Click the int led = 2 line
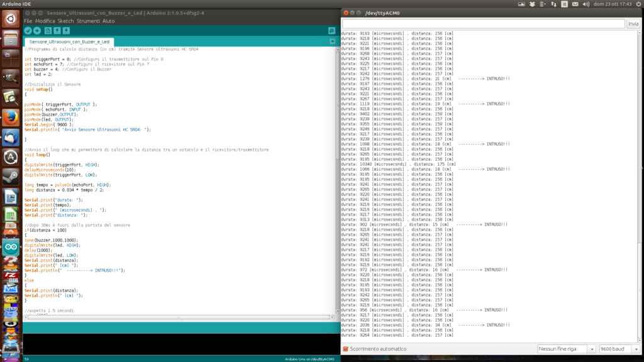Image resolution: width=644 pixels, height=362 pixels. (38, 74)
